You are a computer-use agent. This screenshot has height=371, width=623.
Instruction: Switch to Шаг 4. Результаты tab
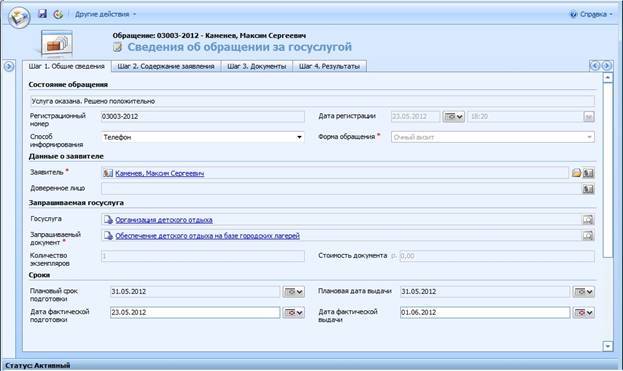click(x=329, y=66)
